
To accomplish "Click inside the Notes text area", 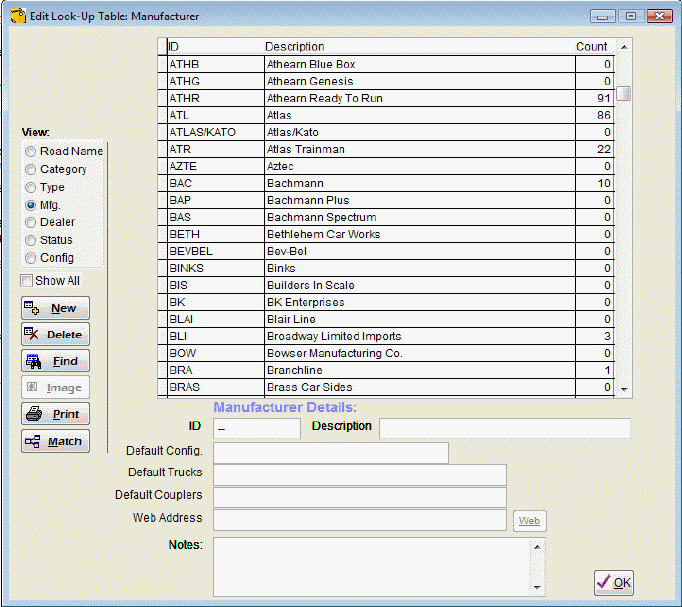I will (372, 567).
